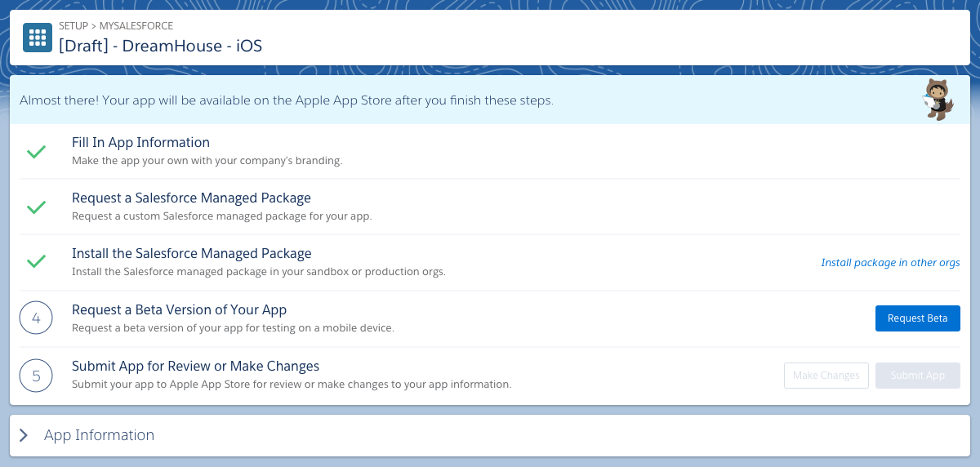Viewport: 980px width, 467px height.
Task: Click the app launcher grid icon
Action: [38, 38]
